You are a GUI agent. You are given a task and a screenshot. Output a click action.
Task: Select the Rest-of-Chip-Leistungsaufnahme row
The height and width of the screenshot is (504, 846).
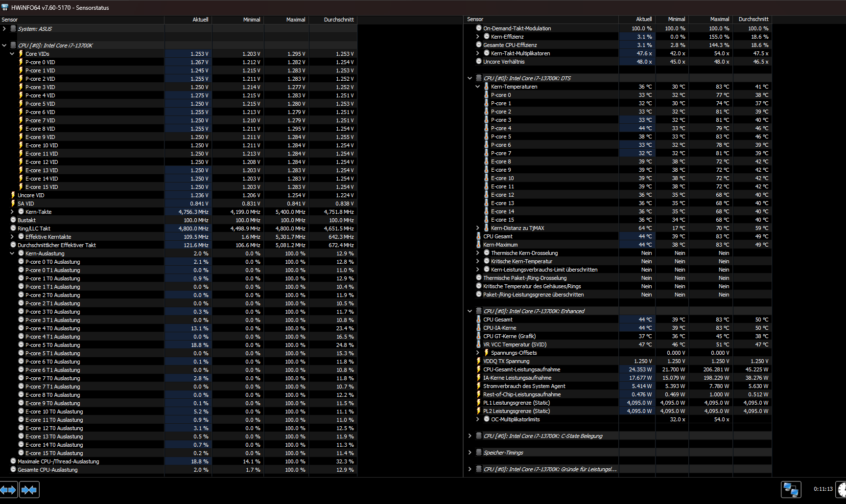pos(618,394)
